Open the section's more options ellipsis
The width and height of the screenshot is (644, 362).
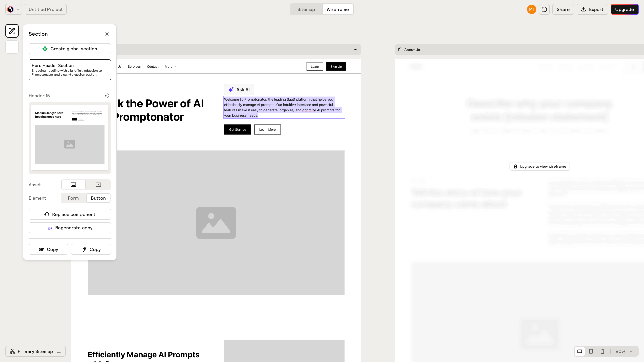355,50
